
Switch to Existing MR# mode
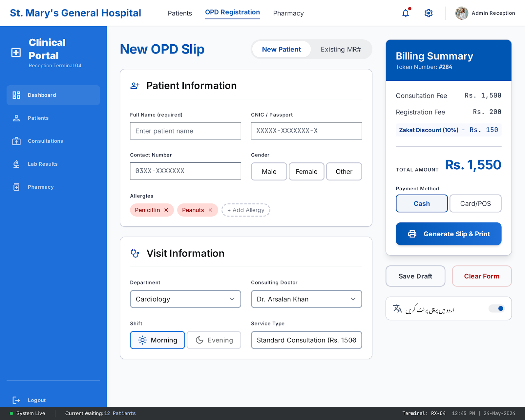point(341,50)
